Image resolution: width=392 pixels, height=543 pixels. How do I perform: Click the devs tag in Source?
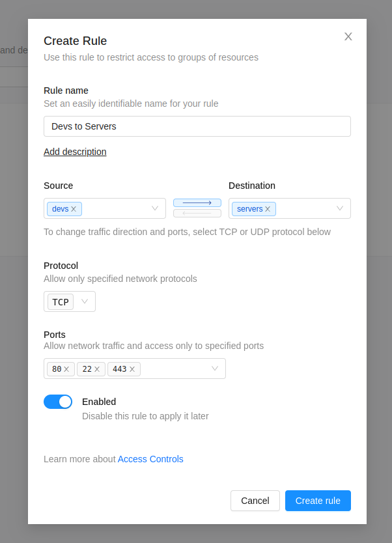(x=60, y=209)
